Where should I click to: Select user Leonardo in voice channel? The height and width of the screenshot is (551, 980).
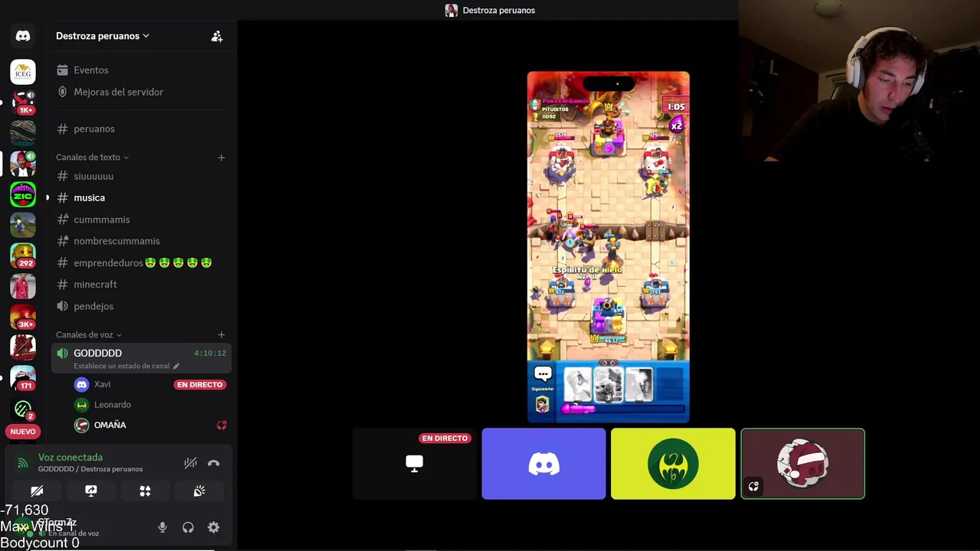(x=112, y=405)
